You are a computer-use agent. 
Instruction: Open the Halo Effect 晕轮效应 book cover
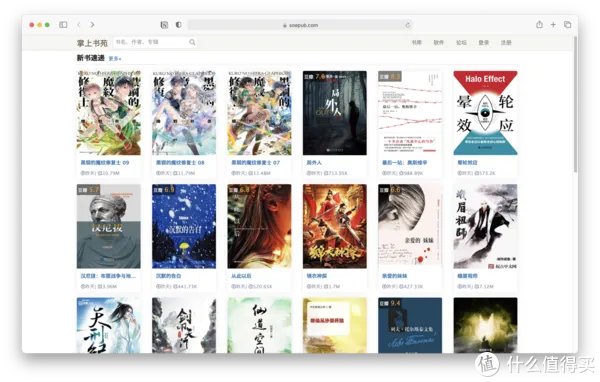point(486,113)
